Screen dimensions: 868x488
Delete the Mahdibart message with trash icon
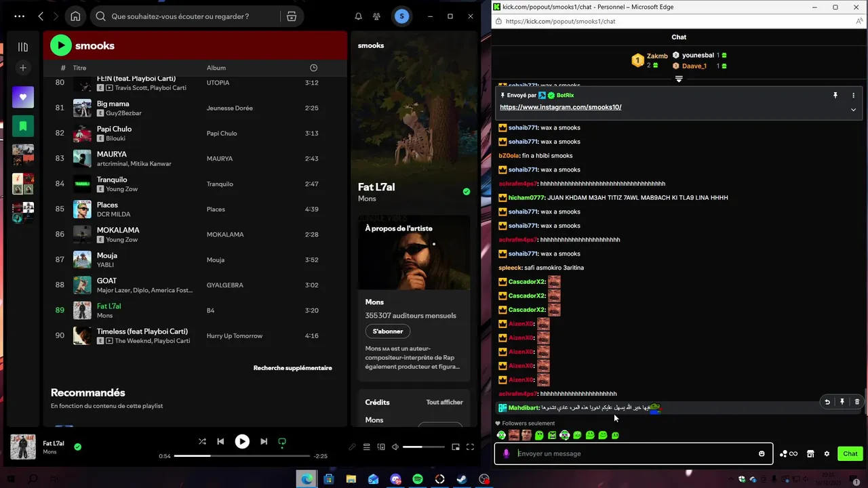857,402
